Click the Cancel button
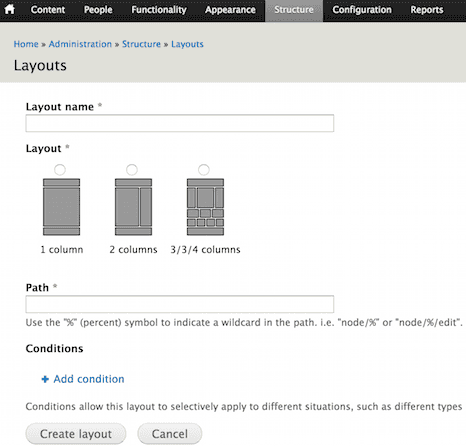Screen dimensions: 466x446 coord(170,434)
